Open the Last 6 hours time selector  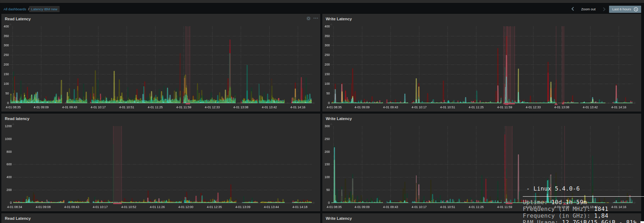pyautogui.click(x=625, y=9)
